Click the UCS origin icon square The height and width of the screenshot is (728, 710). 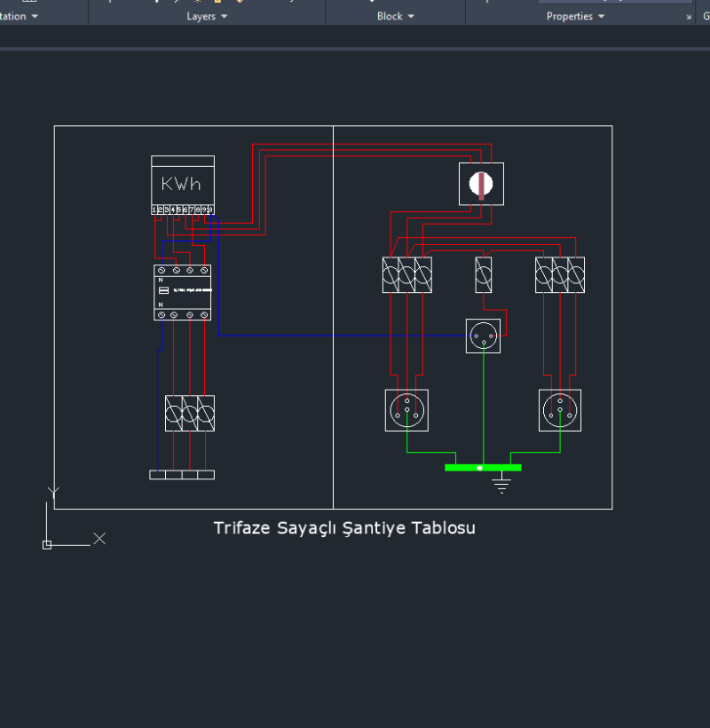[47, 544]
